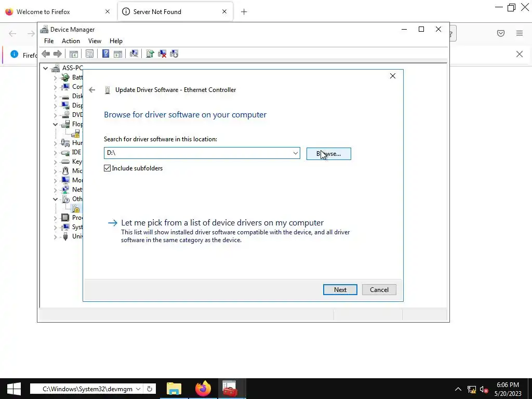Open a new Firefox tab with plus button

[x=244, y=12]
